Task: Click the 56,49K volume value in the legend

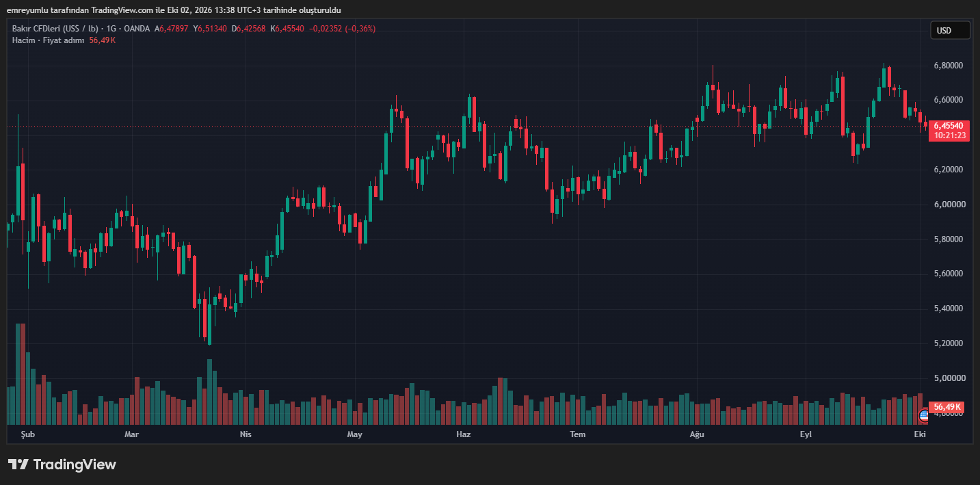Action: [103, 40]
